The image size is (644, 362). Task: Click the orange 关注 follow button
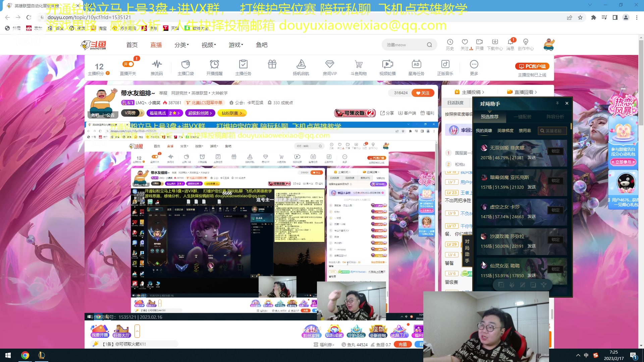tap(423, 93)
